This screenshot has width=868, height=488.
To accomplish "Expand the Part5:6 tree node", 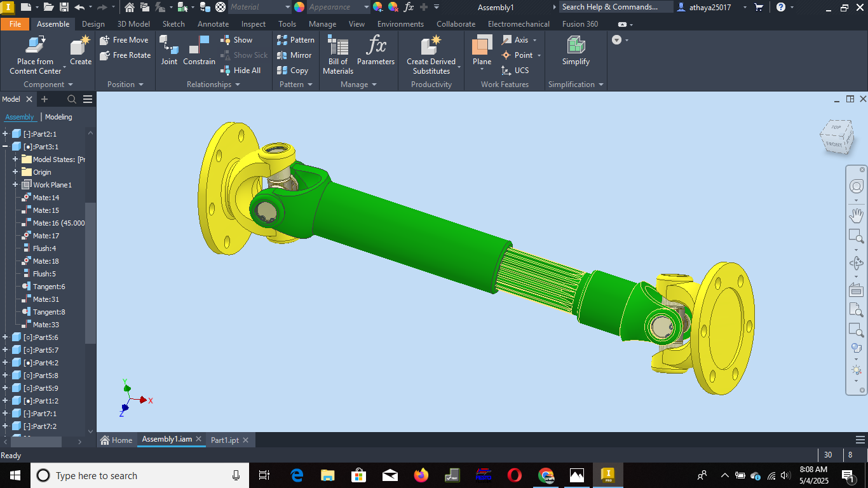I will pyautogui.click(x=5, y=337).
